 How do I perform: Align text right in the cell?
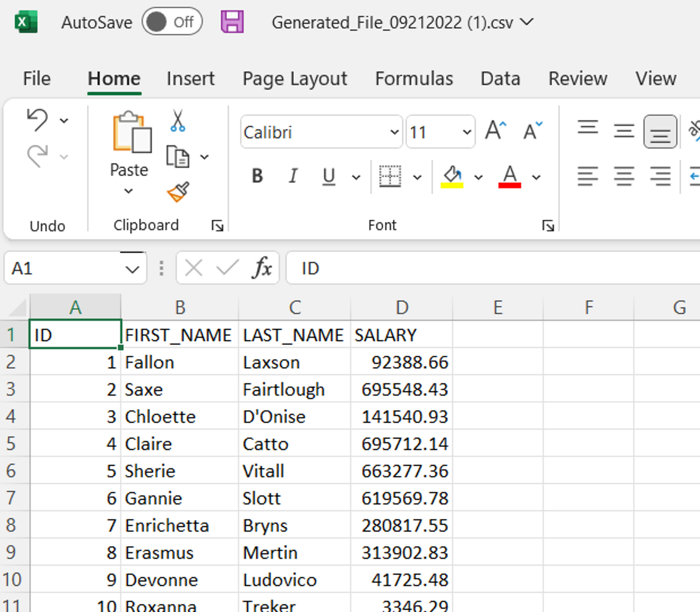(x=660, y=176)
